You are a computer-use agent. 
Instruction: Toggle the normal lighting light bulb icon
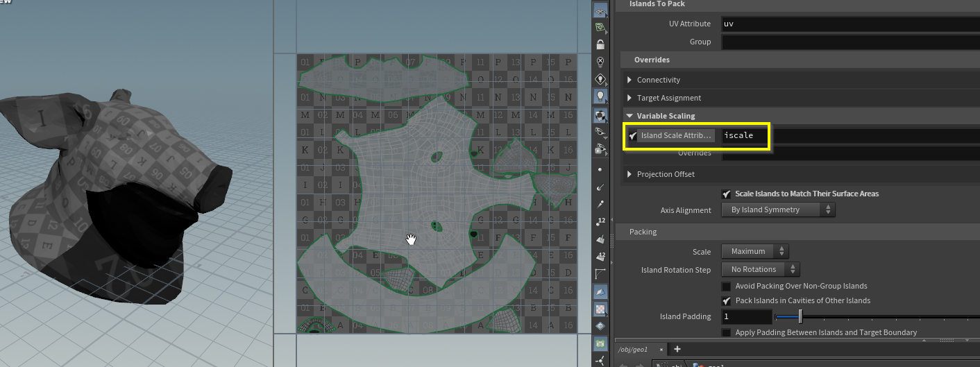click(600, 96)
